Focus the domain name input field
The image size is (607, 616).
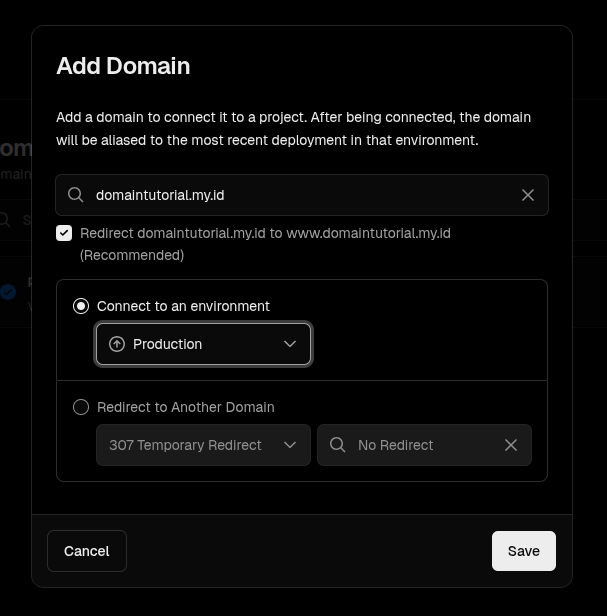click(300, 195)
